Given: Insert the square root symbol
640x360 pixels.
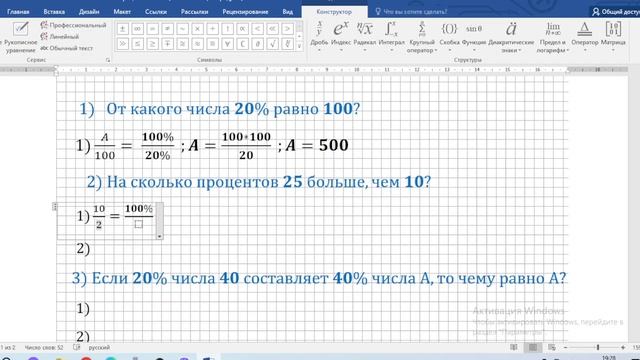Looking at the screenshot, I should pos(272,44).
